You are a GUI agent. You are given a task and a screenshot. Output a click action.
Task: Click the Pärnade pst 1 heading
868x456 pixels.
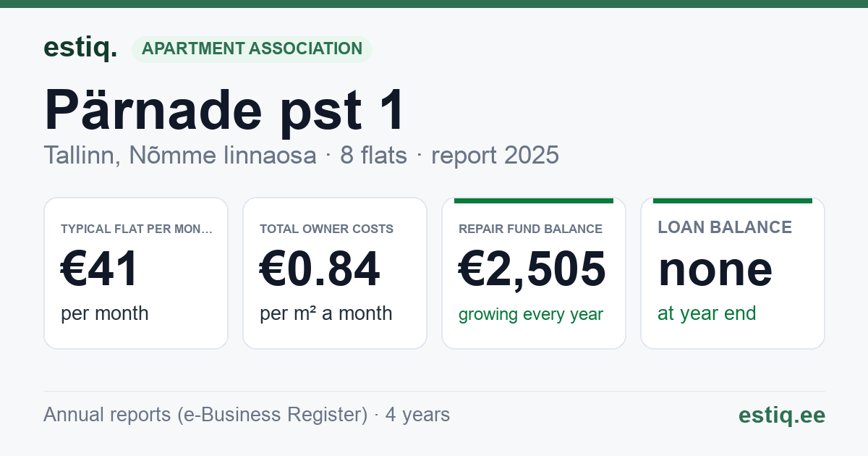(225, 110)
